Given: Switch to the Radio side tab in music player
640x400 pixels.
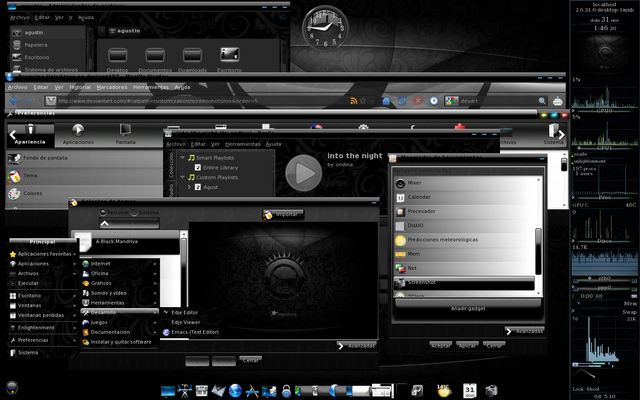Looking at the screenshot, I should tap(171, 190).
